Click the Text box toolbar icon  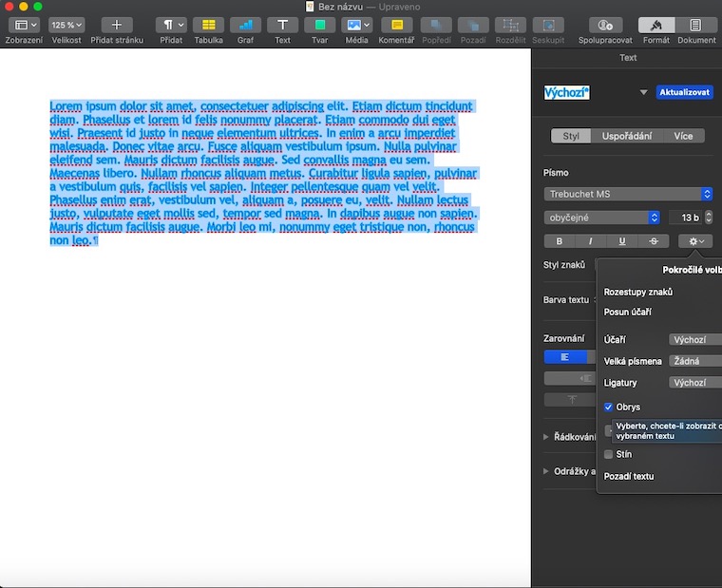click(282, 25)
